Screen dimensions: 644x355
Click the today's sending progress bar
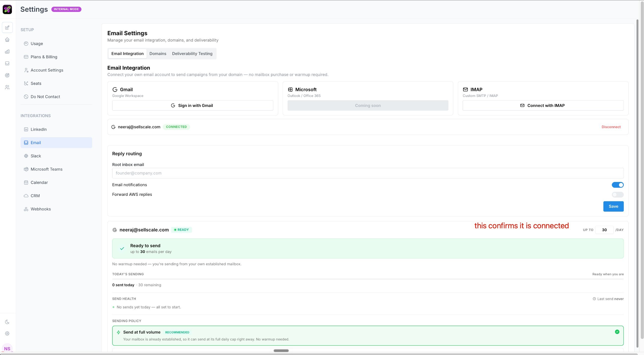click(368, 279)
